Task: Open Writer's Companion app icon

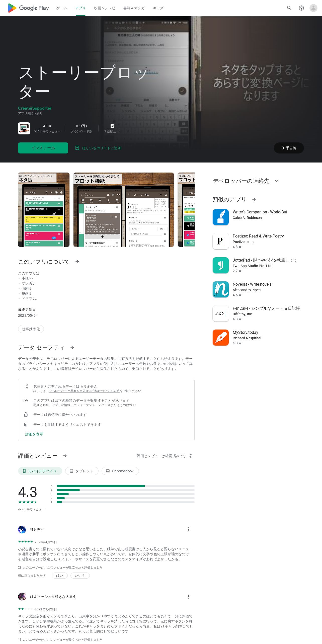Action: click(x=221, y=217)
